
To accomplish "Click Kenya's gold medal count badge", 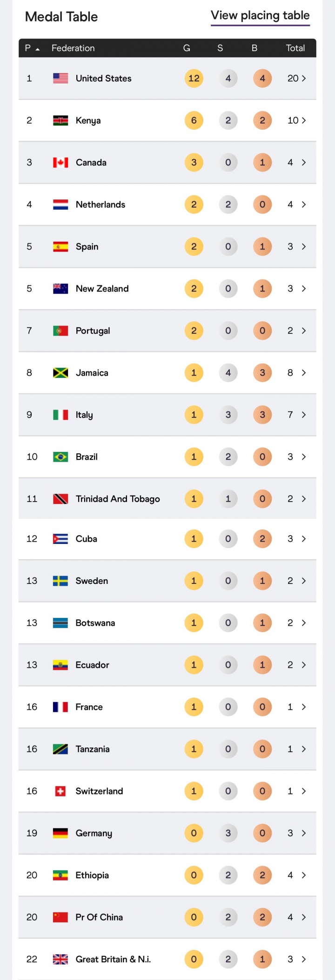I will coord(194,120).
